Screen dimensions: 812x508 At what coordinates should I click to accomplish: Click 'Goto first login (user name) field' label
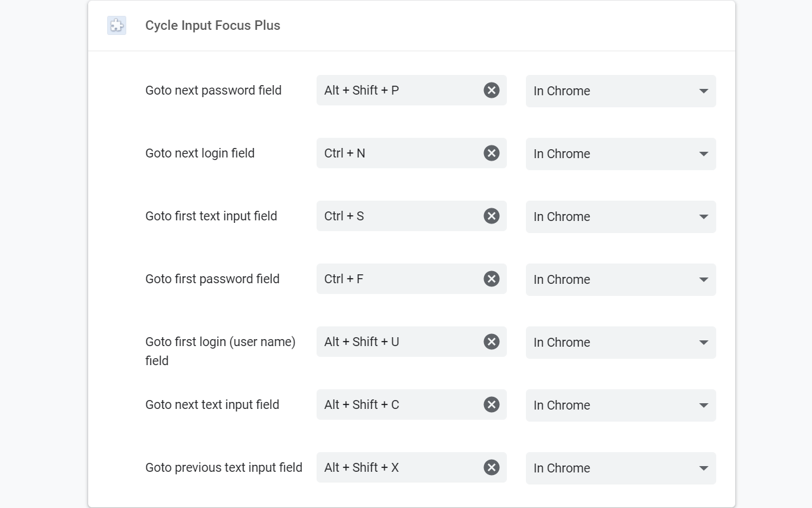click(220, 351)
